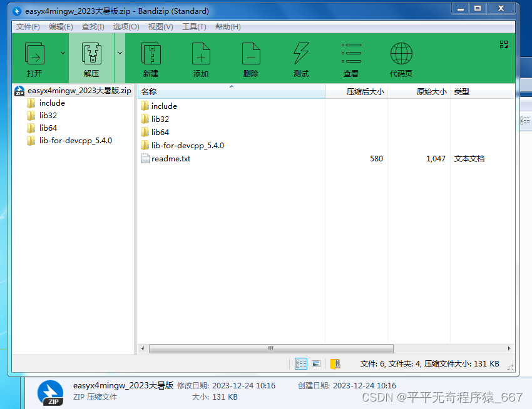Click the readme.txt file icon

(x=145, y=159)
